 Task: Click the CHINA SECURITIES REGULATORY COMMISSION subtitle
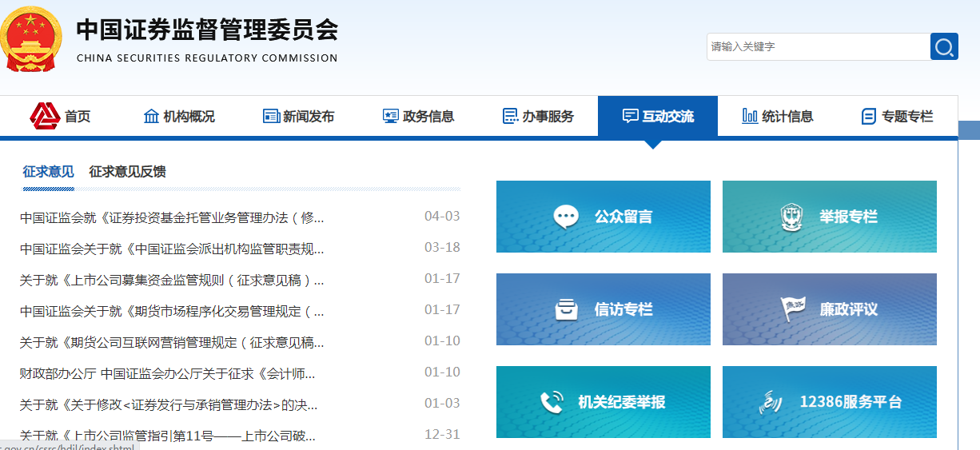[207, 58]
